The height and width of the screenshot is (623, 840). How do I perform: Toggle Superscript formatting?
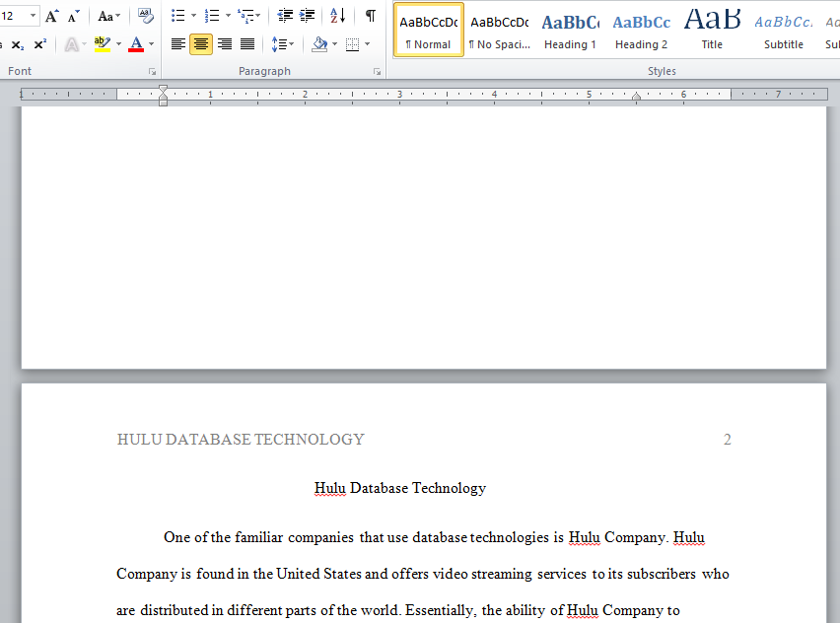(x=40, y=44)
